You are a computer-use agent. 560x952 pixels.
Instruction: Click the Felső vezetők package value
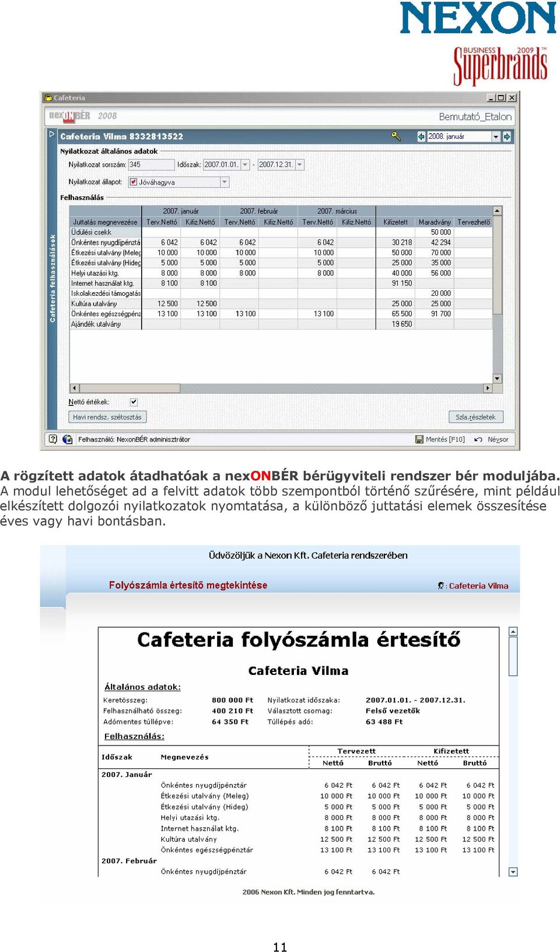coord(393,710)
